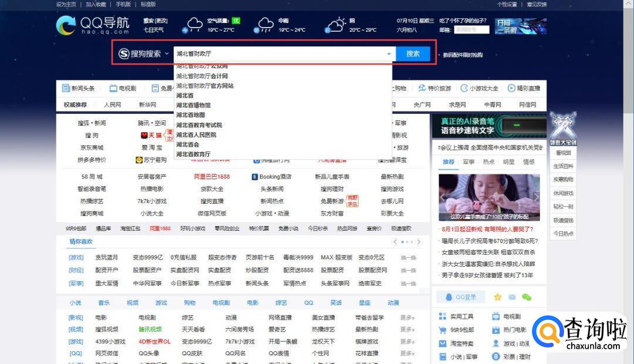634x364 pixels.
Task: Open 个性设置 at the top right
Action: coord(507,4)
